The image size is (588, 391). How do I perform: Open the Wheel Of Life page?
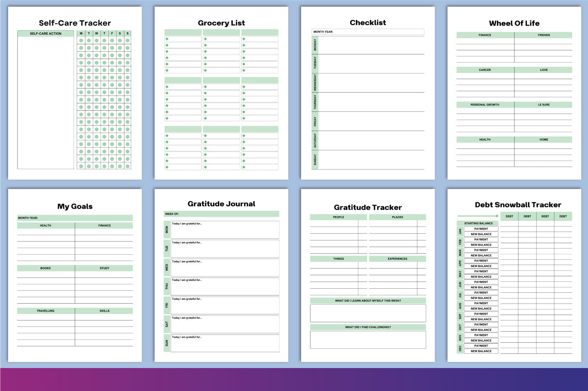tap(514, 93)
